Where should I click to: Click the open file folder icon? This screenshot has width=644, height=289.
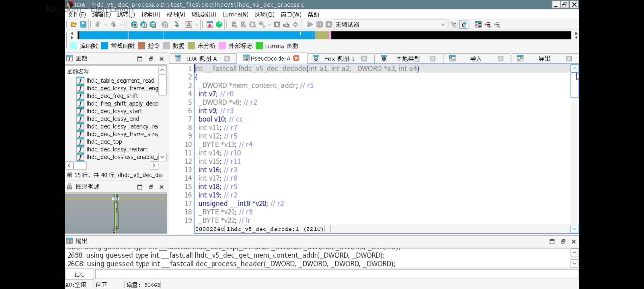74,24
